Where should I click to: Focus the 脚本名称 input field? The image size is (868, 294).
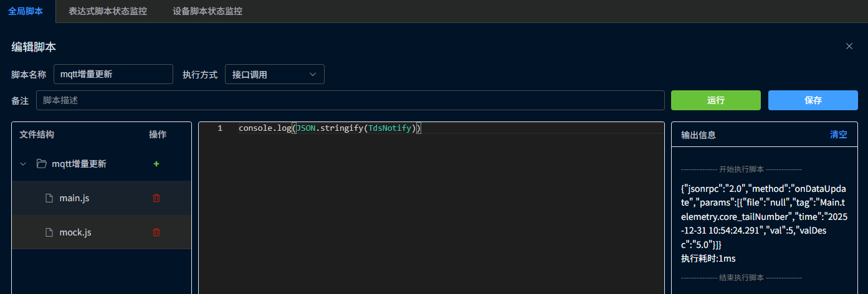pos(113,74)
